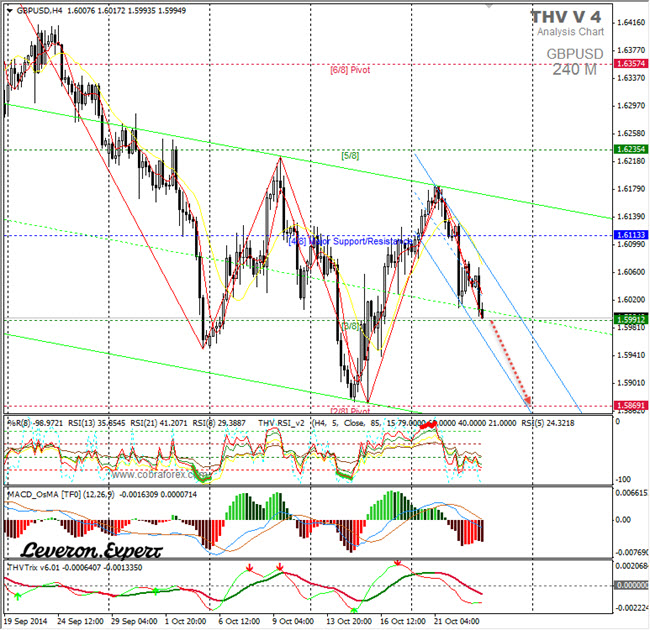This screenshot has width=650, height=630.
Task: Click the THV V 4 chart title
Action: 566,17
